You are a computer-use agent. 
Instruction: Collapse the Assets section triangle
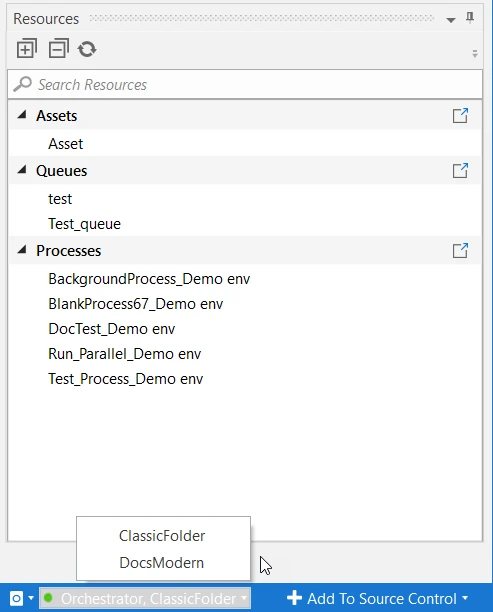[22, 114]
